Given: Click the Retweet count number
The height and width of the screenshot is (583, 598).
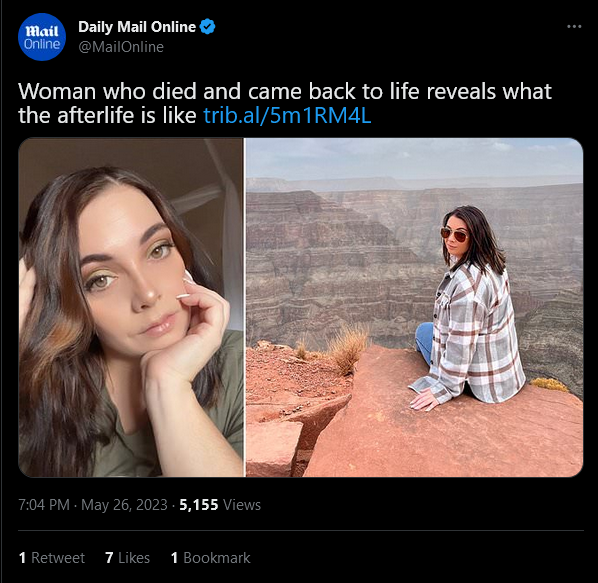Looking at the screenshot, I should click(x=23, y=558).
